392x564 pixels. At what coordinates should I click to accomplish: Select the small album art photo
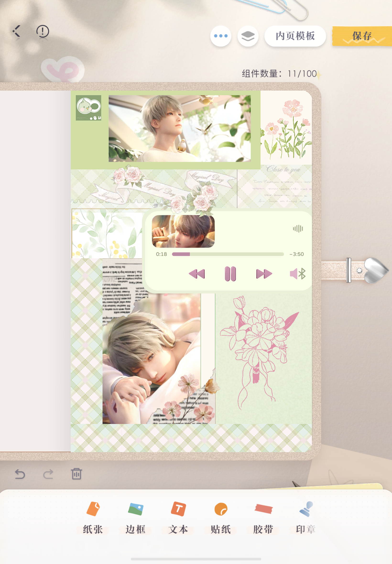(x=183, y=231)
